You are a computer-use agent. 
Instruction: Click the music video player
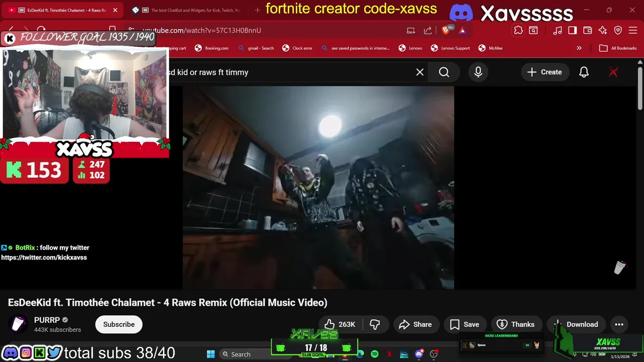click(x=318, y=188)
